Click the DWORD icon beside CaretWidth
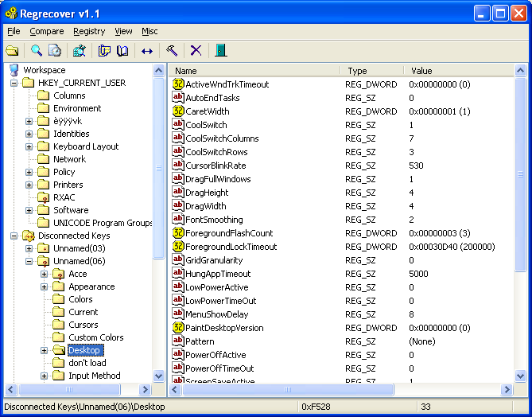This screenshot has height=417, width=532. coord(178,111)
